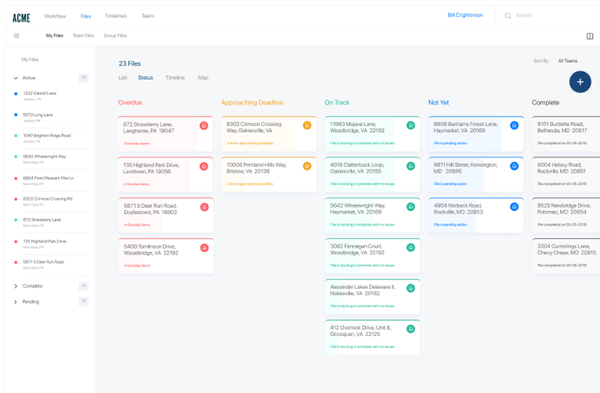Screen dimensions: 600x393
Task: Open the All Teams sort dropdown
Action: point(567,61)
